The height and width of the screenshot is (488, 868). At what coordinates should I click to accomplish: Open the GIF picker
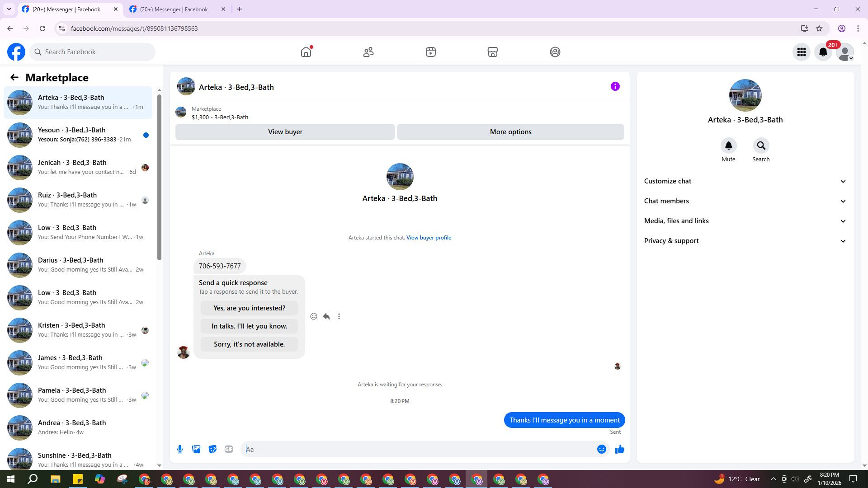[x=229, y=449]
